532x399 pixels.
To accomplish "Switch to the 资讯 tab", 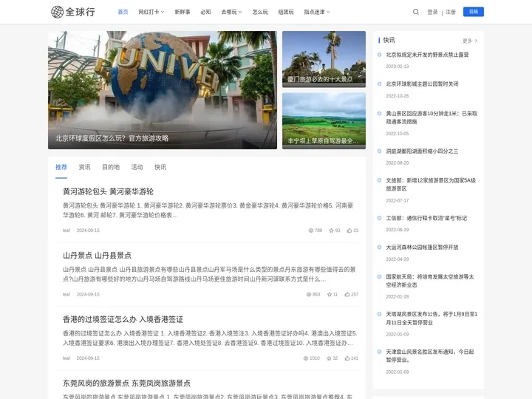I will [84, 167].
